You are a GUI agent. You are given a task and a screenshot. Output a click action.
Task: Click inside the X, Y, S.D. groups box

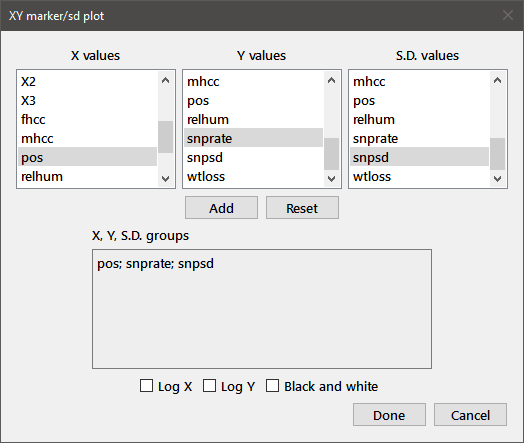pyautogui.click(x=262, y=309)
